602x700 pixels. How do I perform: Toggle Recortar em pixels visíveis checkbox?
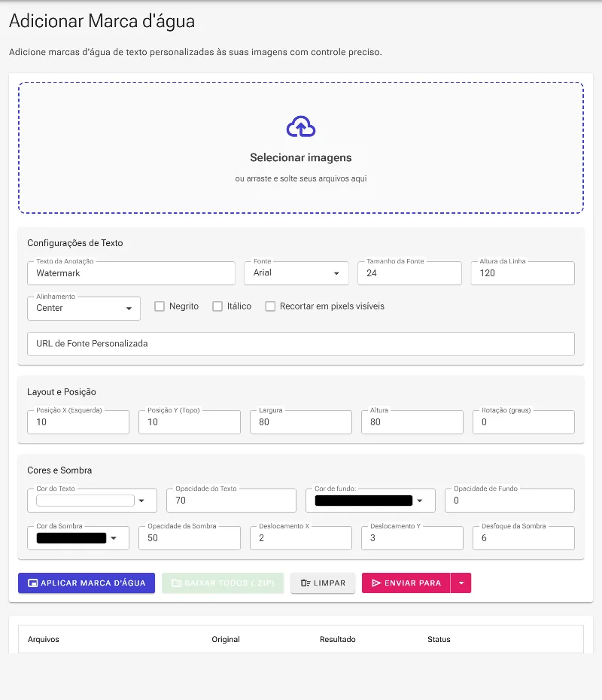(x=270, y=306)
